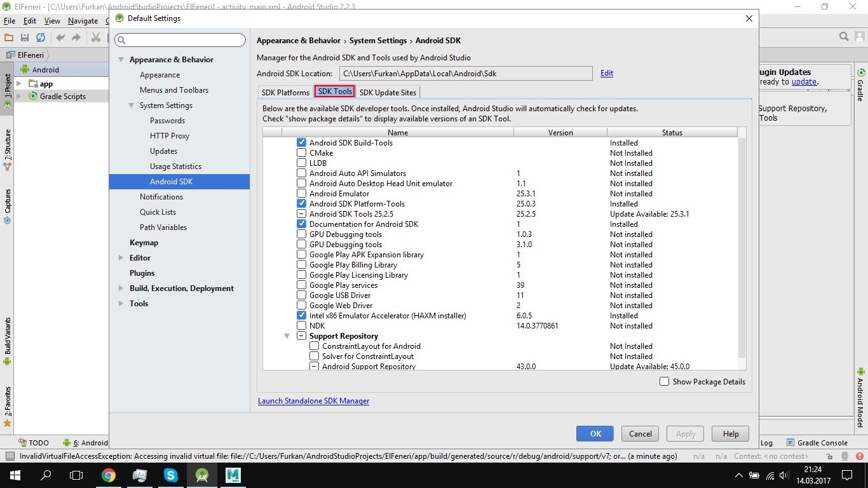Click the Redo arrow in toolbar
The height and width of the screenshot is (488, 868).
(76, 37)
